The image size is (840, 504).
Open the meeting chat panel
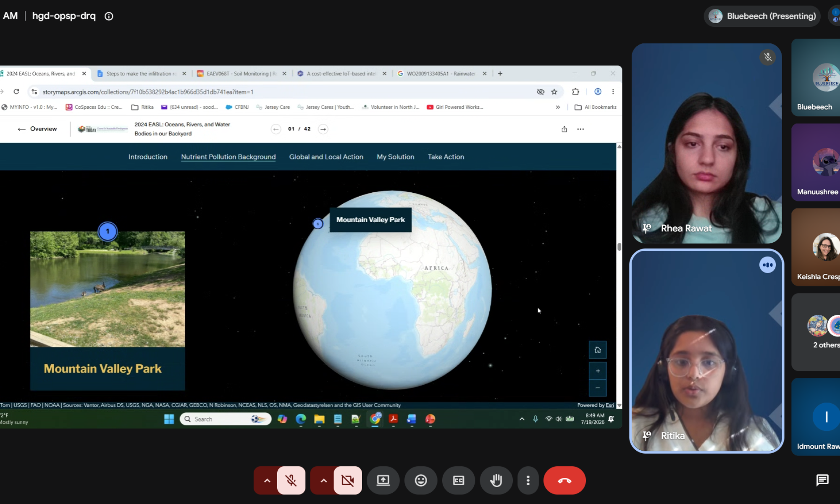coord(822,480)
